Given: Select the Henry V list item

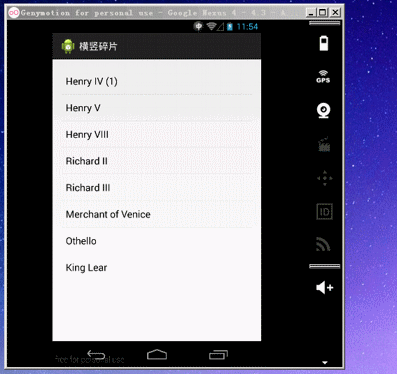Looking at the screenshot, I should click(x=157, y=108).
